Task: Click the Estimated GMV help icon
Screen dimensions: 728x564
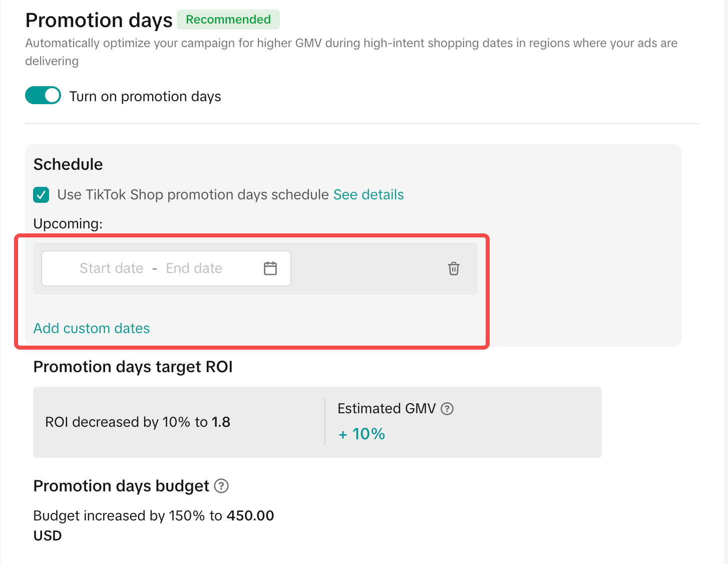Action: coord(447,409)
